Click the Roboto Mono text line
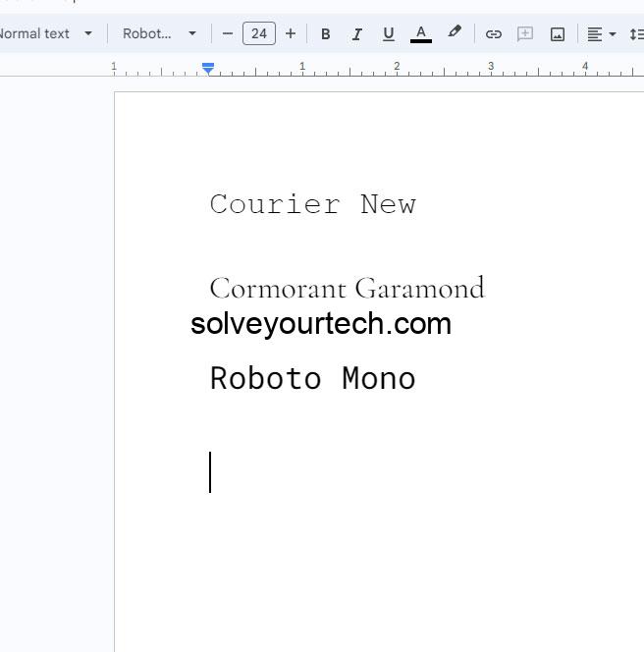This screenshot has height=652, width=644. [x=312, y=378]
